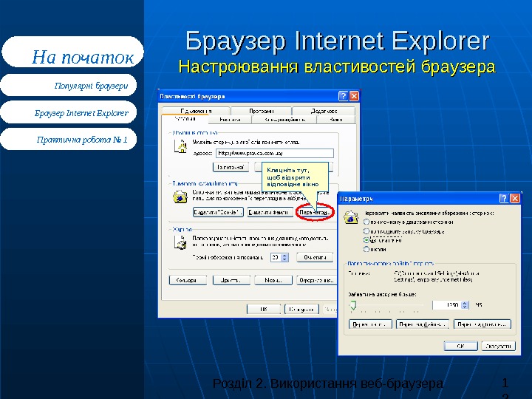This screenshot has width=532, height=399.
Task: Go to 'На початок' in the slide navigation
Action: [72, 52]
